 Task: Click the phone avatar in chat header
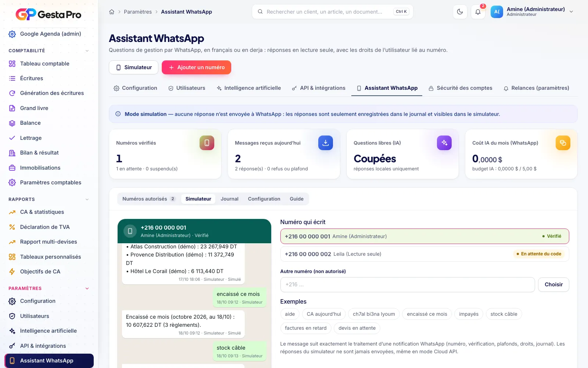pyautogui.click(x=130, y=231)
